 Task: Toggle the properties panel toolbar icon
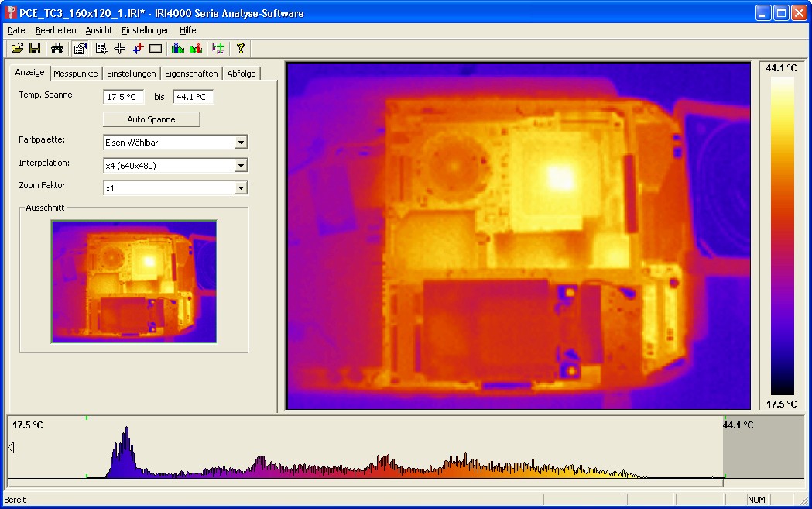80,49
